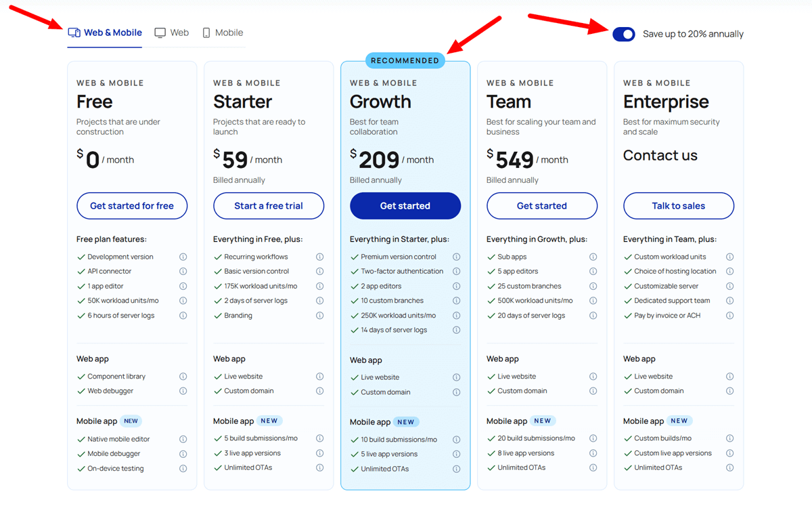Click the Two-factor authentication info icon
This screenshot has width=812, height=508.
point(456,272)
